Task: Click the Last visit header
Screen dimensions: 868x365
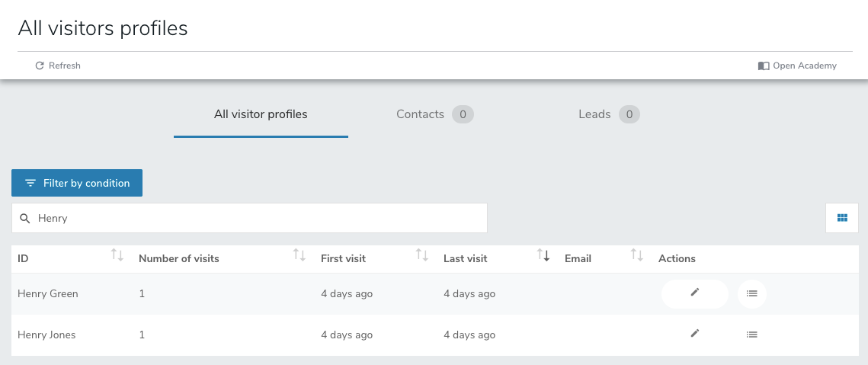Action: pyautogui.click(x=466, y=258)
